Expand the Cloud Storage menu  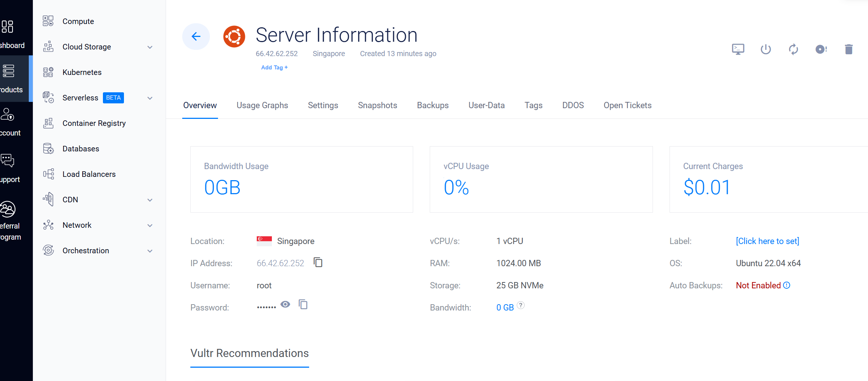(x=150, y=47)
